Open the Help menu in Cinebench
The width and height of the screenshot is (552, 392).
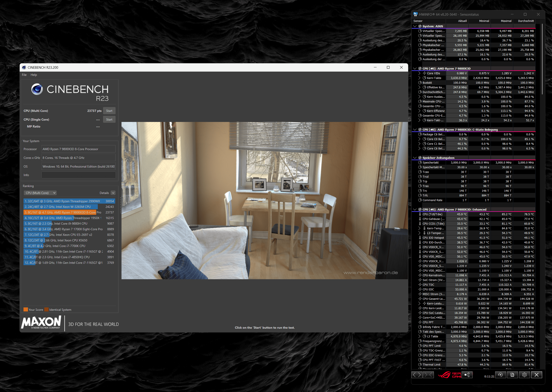[x=34, y=75]
